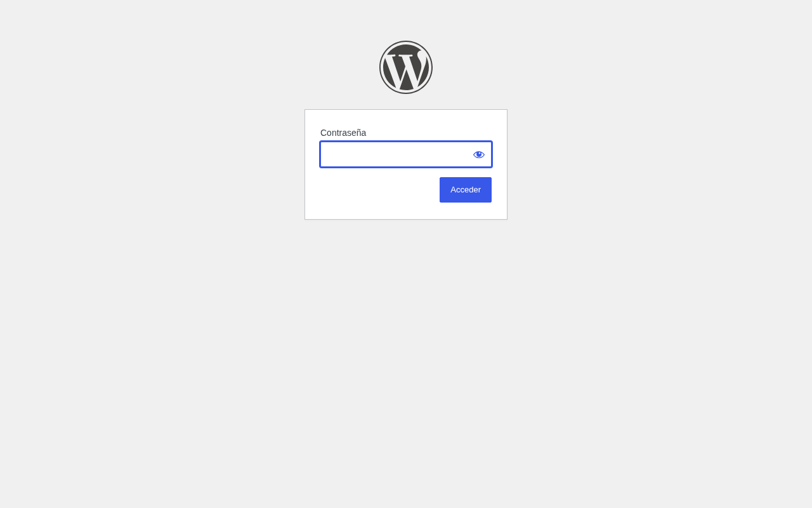Toggle the show-password eye button
The height and width of the screenshot is (508, 812).
(x=479, y=154)
